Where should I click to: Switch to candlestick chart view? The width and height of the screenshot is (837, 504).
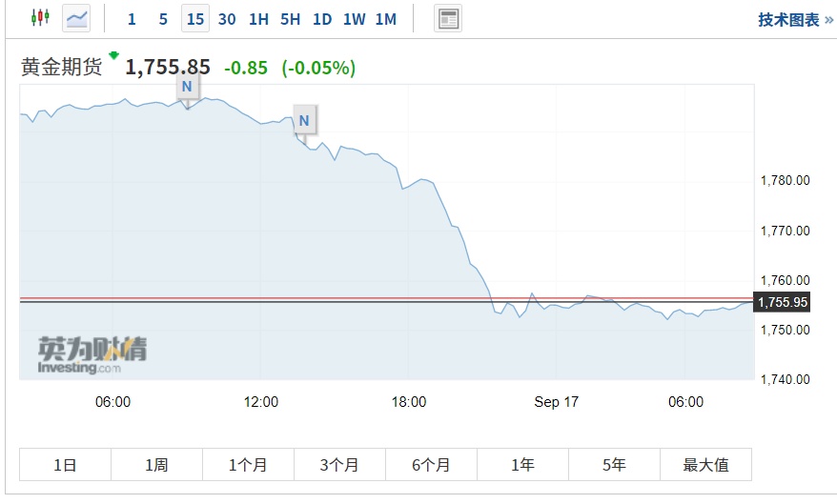tap(39, 18)
